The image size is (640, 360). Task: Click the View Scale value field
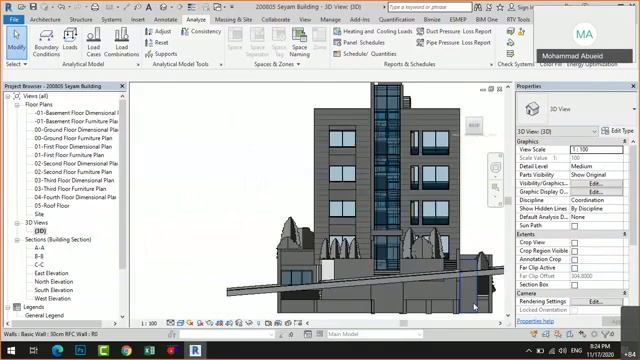(x=596, y=150)
